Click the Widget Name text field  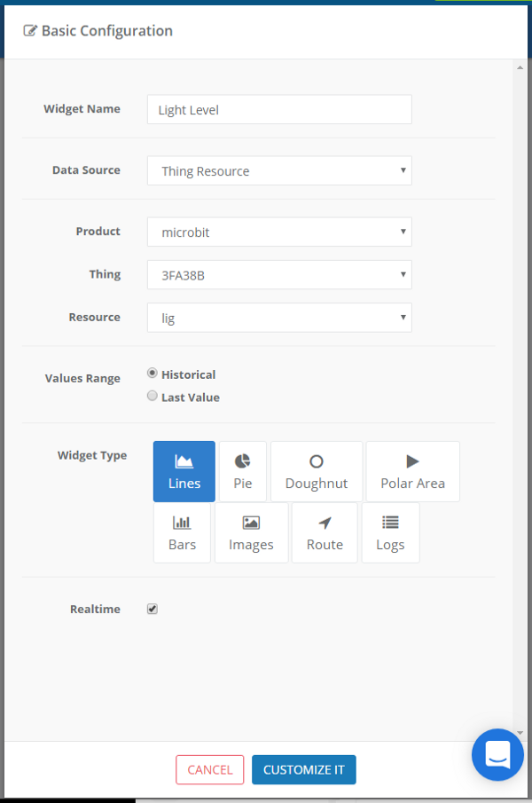tap(279, 109)
